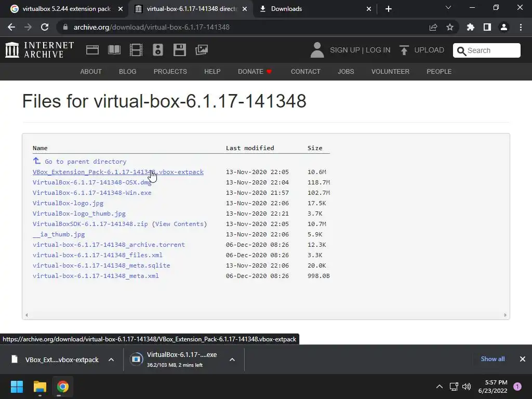Click the tab search chevron
Screen dimensions: 532x399
tap(448, 7)
